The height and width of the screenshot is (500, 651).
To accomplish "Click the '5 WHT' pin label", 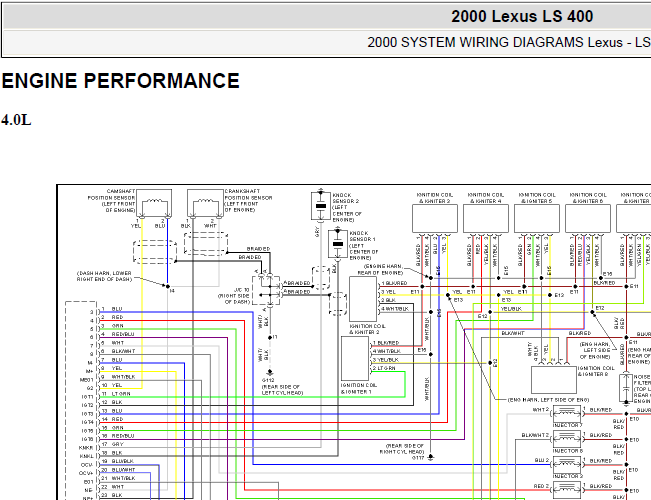I will 113,343.
